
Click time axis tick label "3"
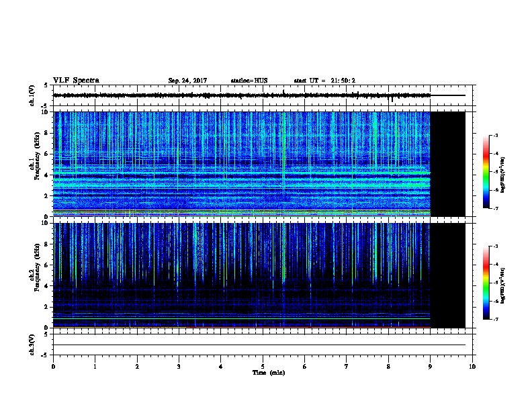coord(179,366)
